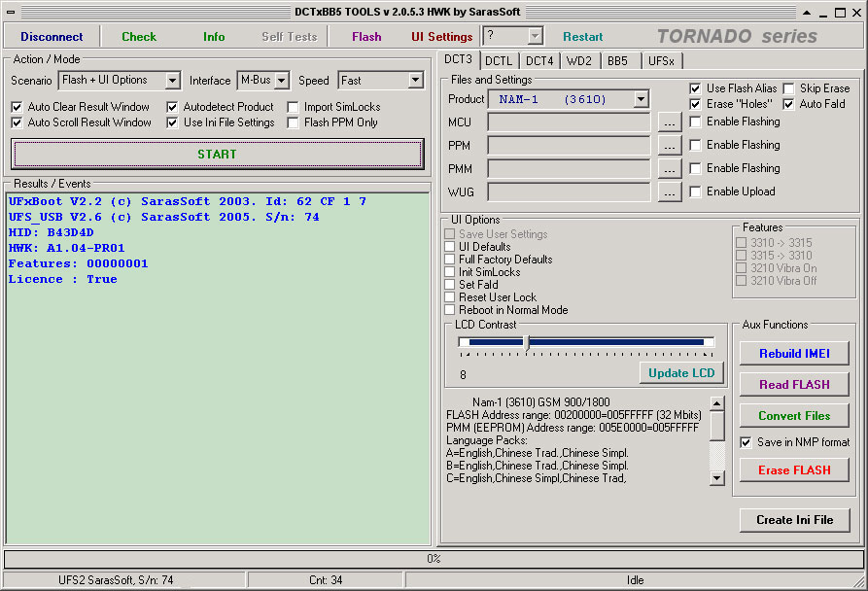
Task: Click the Create Ini File button
Action: coord(794,520)
